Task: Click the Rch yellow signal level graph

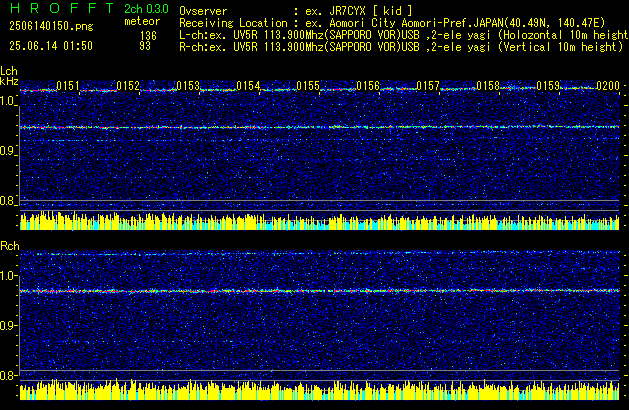Action: [319, 390]
